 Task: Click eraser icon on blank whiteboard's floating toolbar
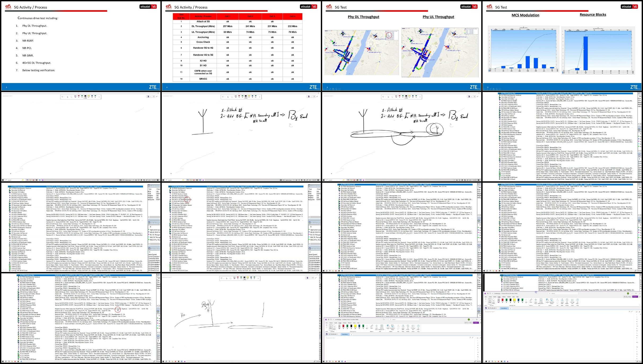75,97
